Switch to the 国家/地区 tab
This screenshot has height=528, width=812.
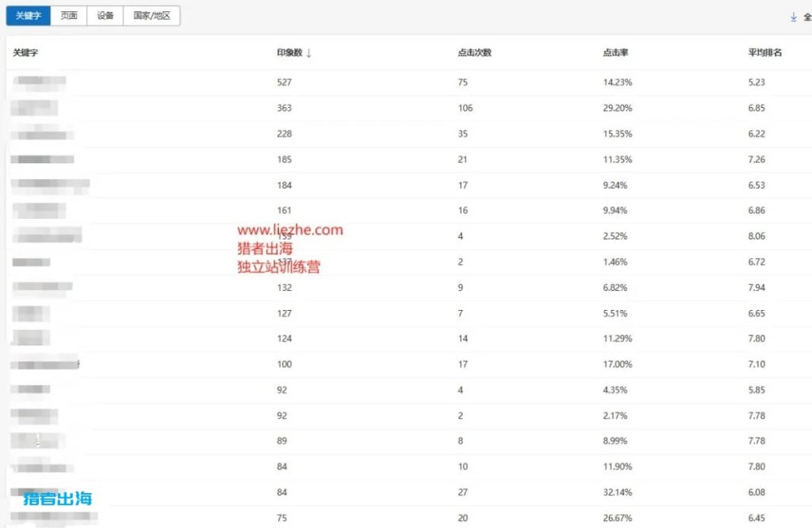point(151,16)
